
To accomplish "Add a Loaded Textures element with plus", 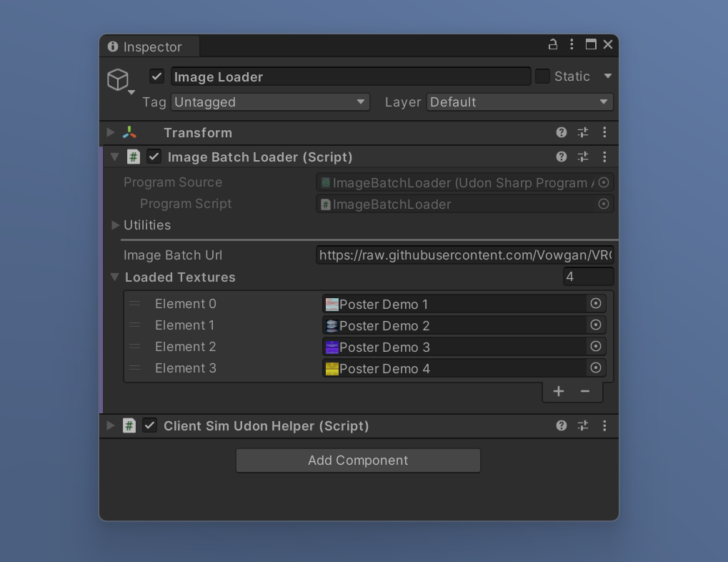I will (x=559, y=390).
